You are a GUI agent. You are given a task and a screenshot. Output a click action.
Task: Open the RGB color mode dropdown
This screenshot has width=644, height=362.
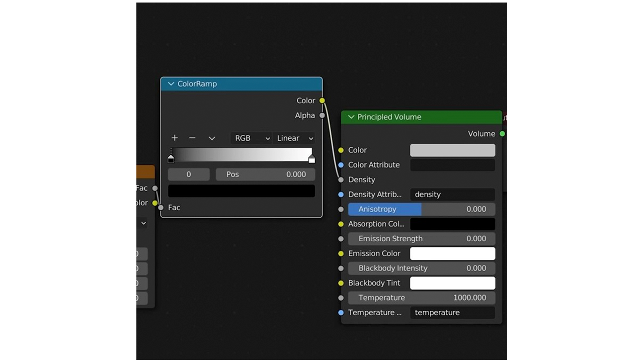point(251,138)
